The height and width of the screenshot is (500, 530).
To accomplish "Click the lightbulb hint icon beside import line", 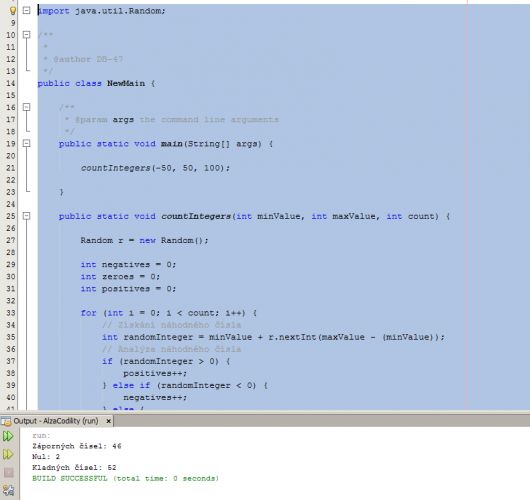I will click(13, 10).
